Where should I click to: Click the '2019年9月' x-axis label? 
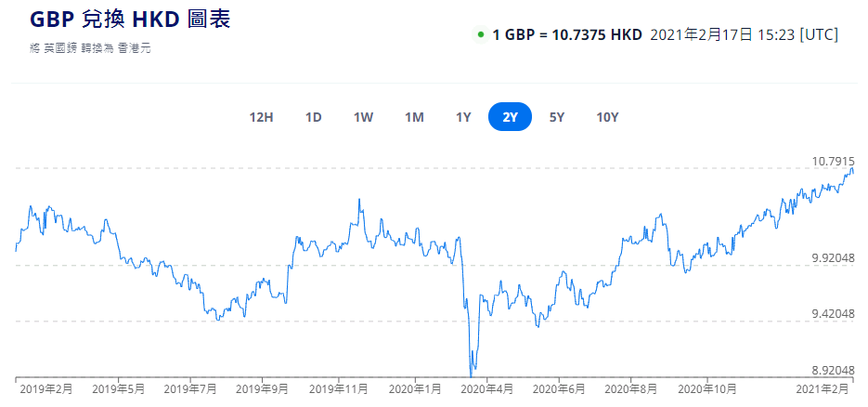click(262, 389)
